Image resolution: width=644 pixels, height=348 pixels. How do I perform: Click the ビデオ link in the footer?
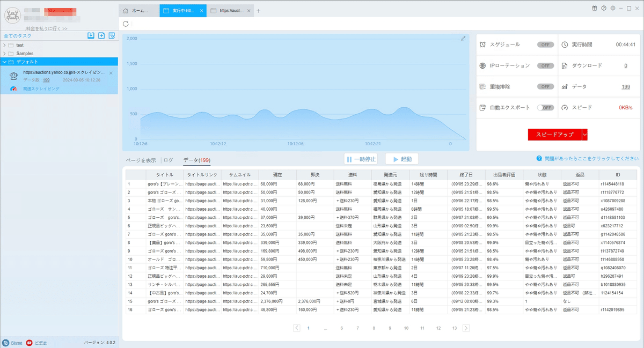(x=41, y=342)
